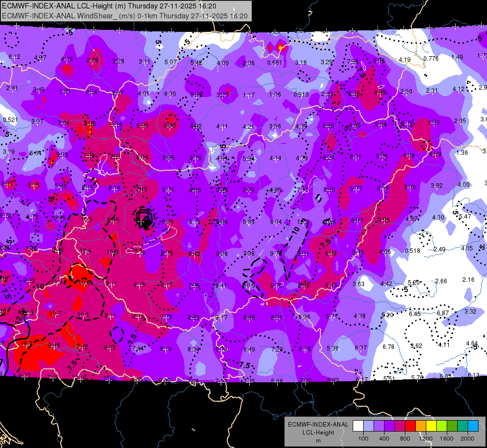Click the wind shear value 8.24

[329, 158]
